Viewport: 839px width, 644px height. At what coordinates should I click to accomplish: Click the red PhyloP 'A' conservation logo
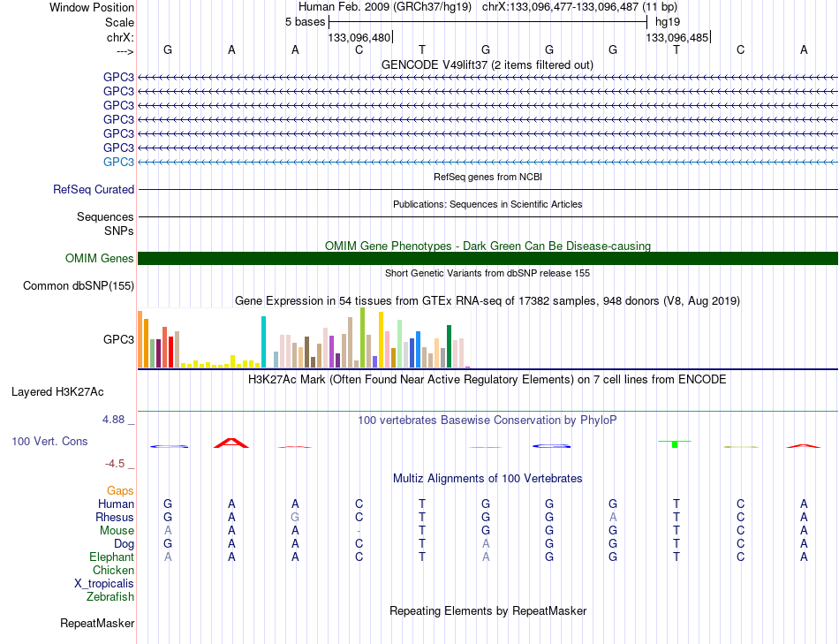click(231, 443)
